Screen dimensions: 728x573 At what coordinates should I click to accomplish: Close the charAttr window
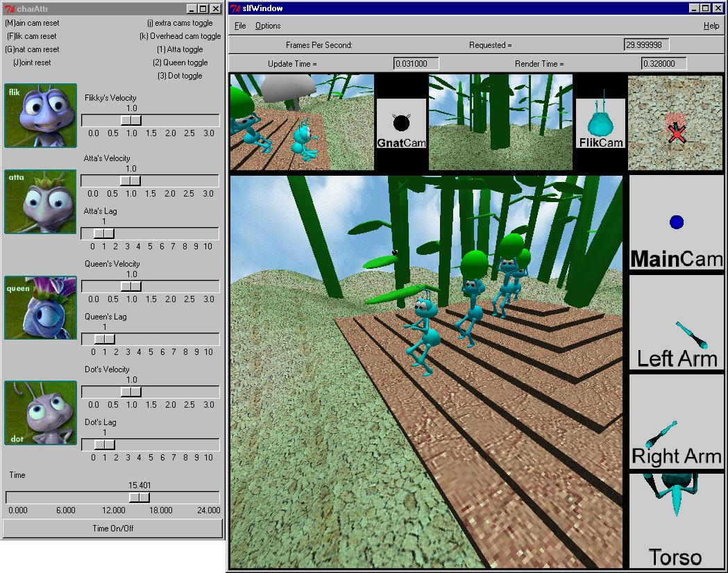point(216,9)
